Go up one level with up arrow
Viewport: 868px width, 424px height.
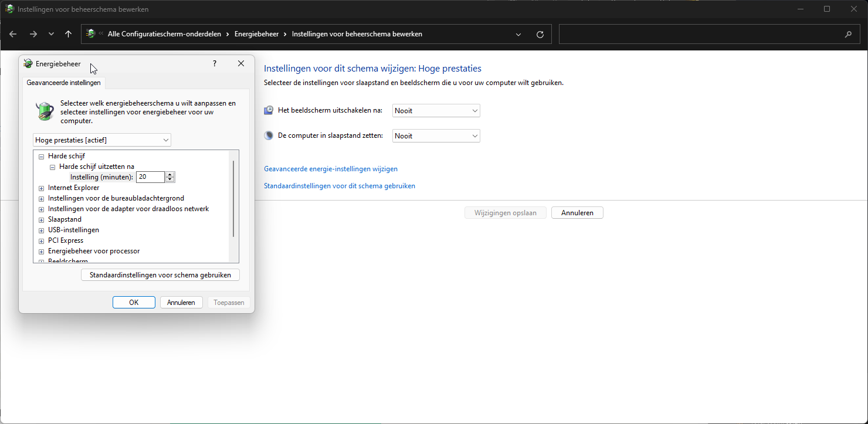(x=68, y=34)
